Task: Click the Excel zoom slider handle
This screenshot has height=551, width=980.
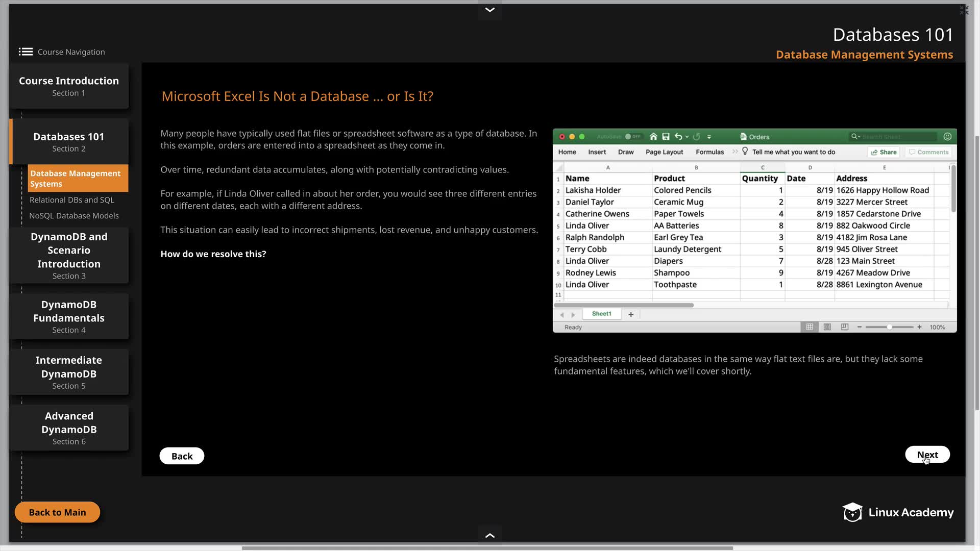Action: click(890, 327)
